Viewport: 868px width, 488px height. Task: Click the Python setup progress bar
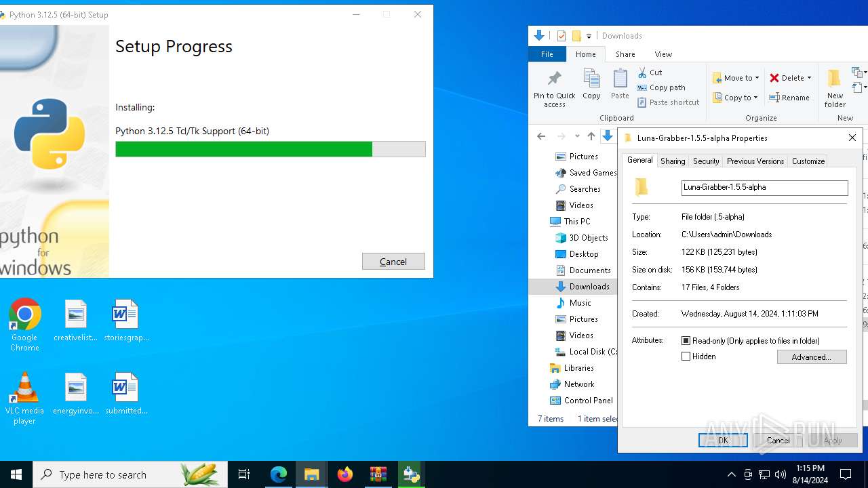coord(271,149)
